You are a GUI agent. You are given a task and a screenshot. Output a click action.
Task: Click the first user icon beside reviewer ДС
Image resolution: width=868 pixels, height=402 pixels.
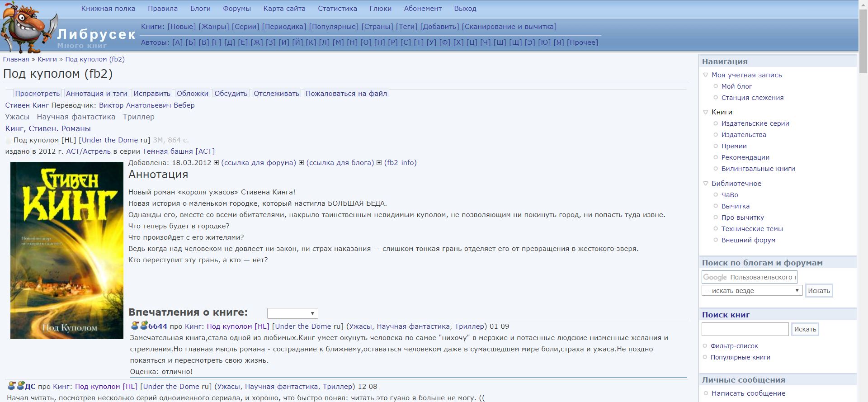[x=11, y=386]
